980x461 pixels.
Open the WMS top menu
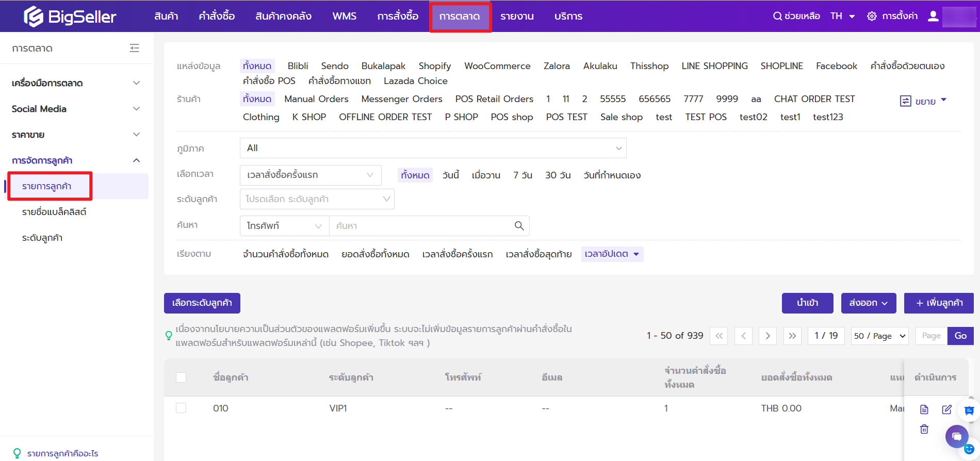pyautogui.click(x=344, y=16)
